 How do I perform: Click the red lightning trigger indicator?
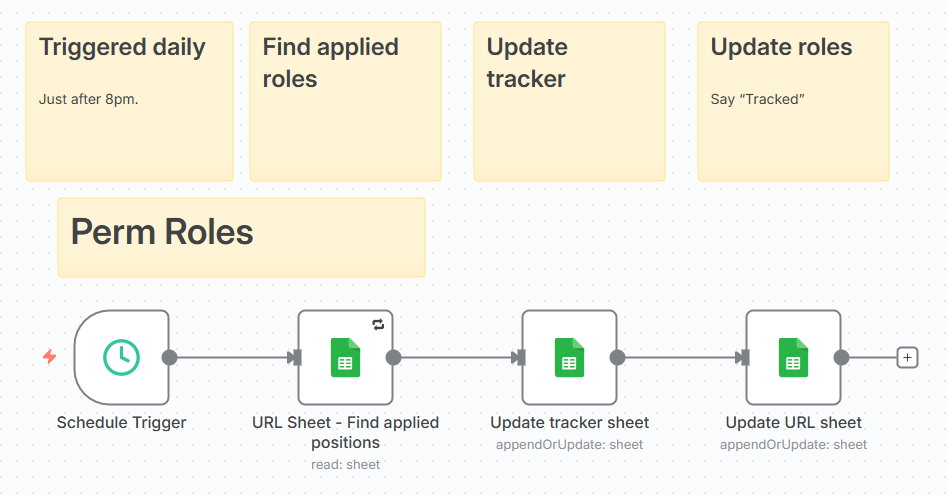[x=50, y=357]
